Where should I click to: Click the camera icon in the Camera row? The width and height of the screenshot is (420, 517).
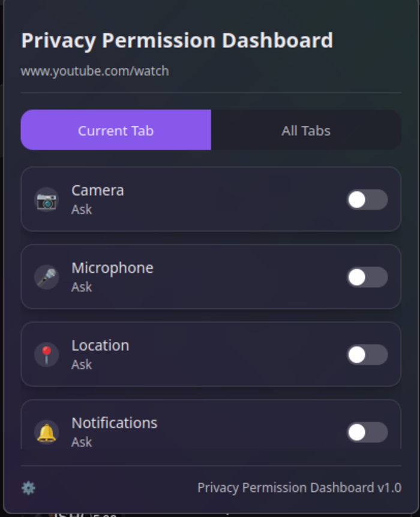pos(46,199)
